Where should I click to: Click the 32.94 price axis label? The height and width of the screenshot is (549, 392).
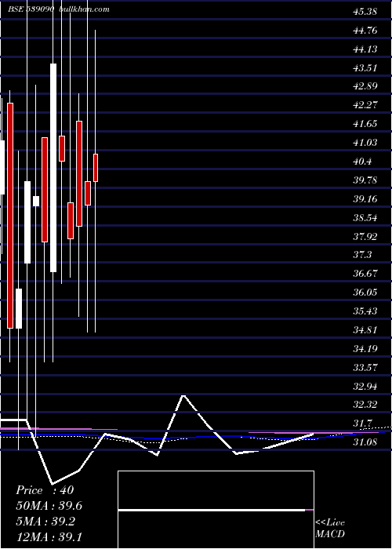coord(365,387)
